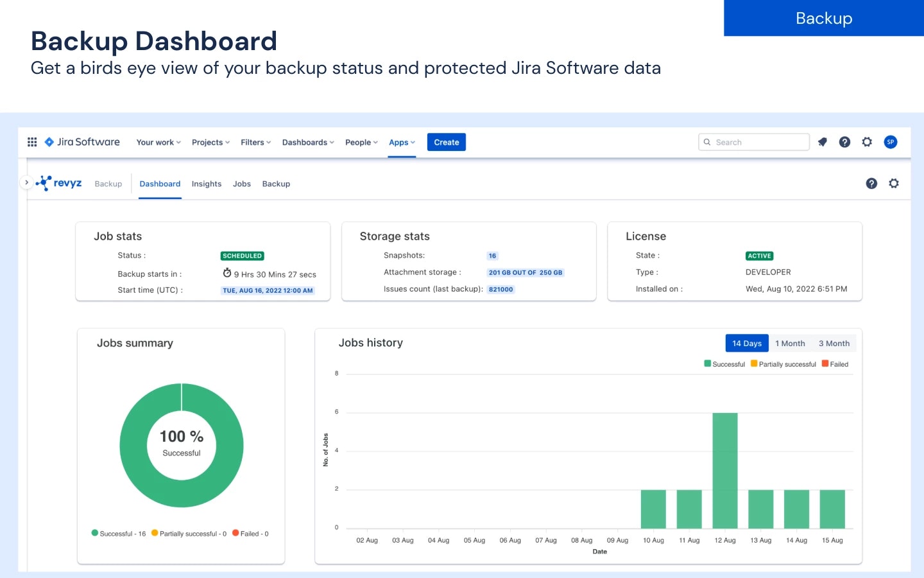Select the Dashboard tab
Screen dimensions: 924x578
[x=160, y=184]
